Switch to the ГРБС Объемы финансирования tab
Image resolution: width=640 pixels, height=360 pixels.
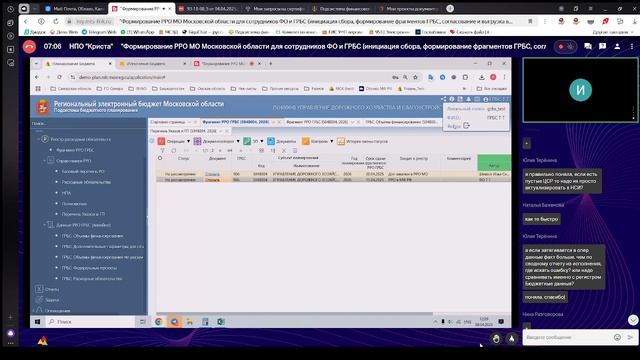(x=401, y=122)
